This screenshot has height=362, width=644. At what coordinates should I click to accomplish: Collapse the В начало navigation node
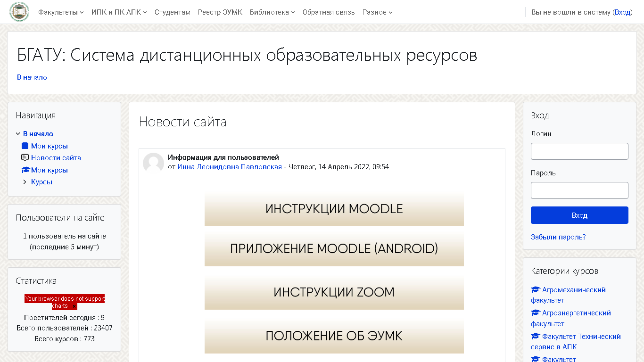click(18, 134)
